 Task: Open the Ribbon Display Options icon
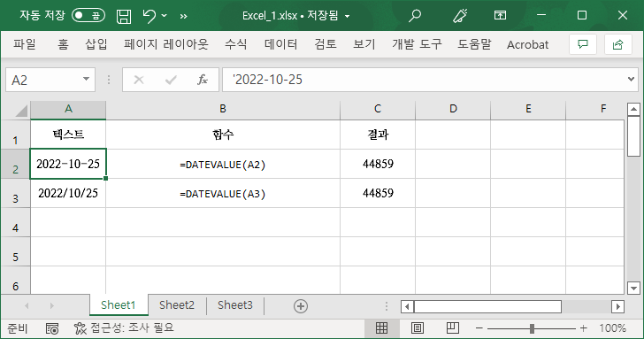pyautogui.click(x=500, y=15)
